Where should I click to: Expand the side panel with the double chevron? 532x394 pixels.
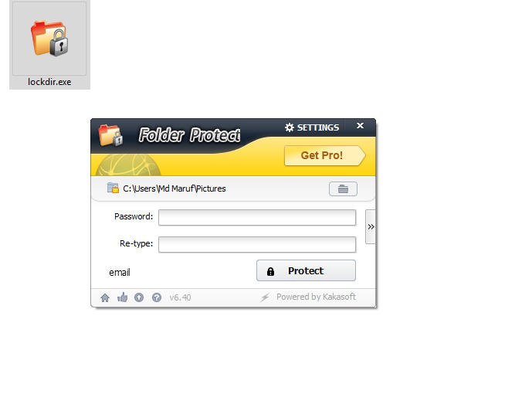click(x=371, y=226)
